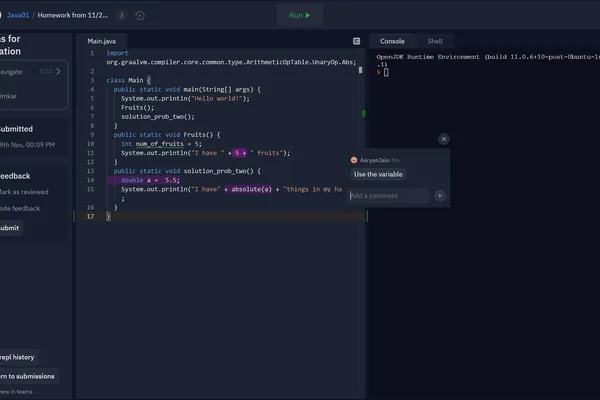Click 'solution_prob_two();' call on line 7

pos(158,117)
